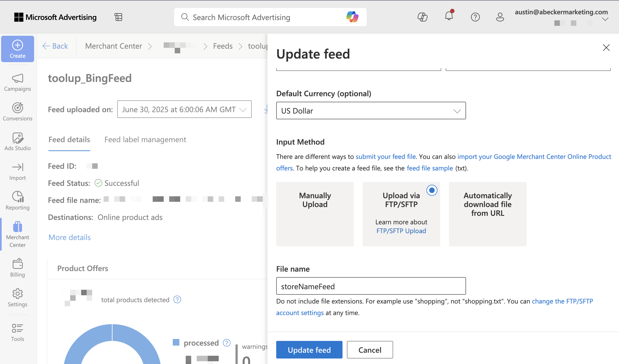Switch to Feed label management tab
This screenshot has height=364, width=619.
coord(145,140)
